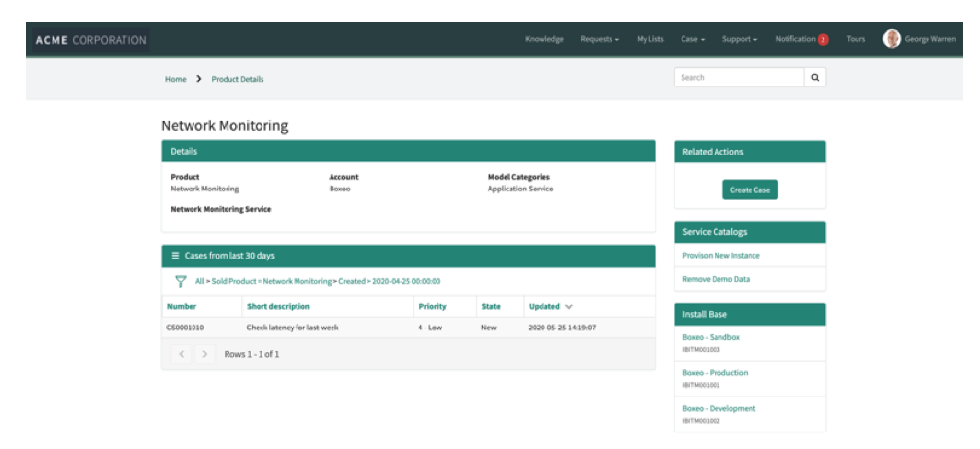Open Boxeo - Development install base

pyautogui.click(x=718, y=408)
